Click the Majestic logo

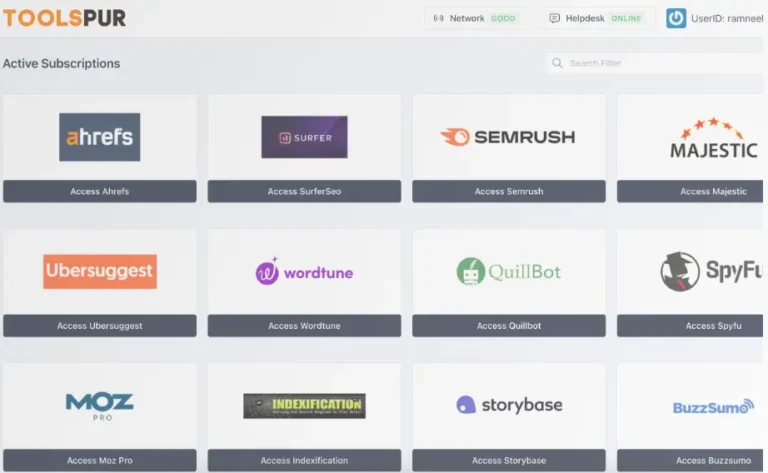coord(713,138)
